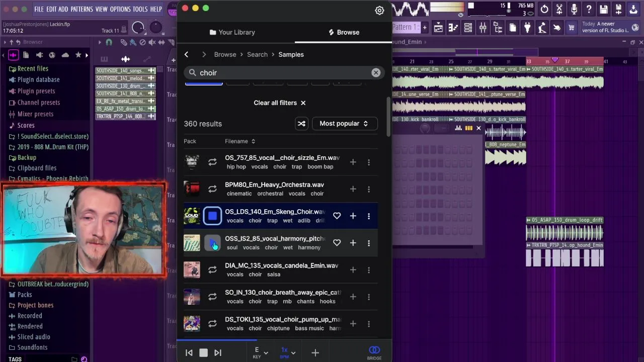Adjust FL Studio master pitch knob
644x362 pixels.
point(156,27)
